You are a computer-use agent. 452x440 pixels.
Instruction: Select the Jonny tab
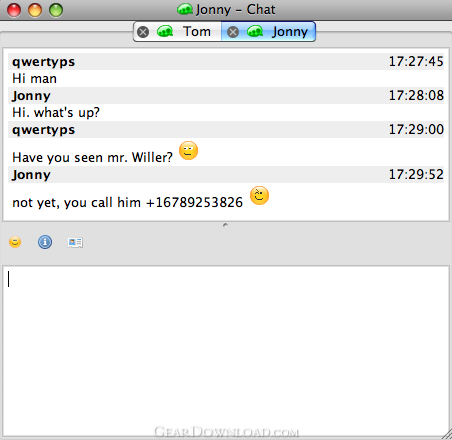click(x=268, y=32)
